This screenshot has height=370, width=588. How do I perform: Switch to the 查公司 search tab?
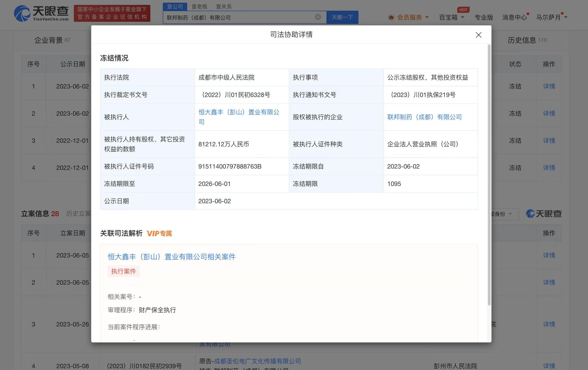[x=175, y=7]
